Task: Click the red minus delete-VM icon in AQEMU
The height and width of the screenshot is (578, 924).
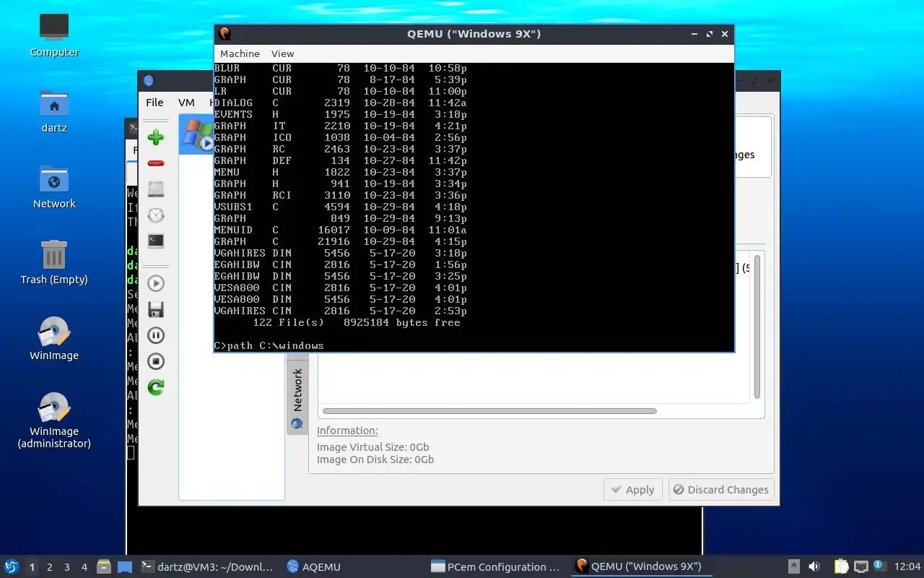Action: [155, 163]
